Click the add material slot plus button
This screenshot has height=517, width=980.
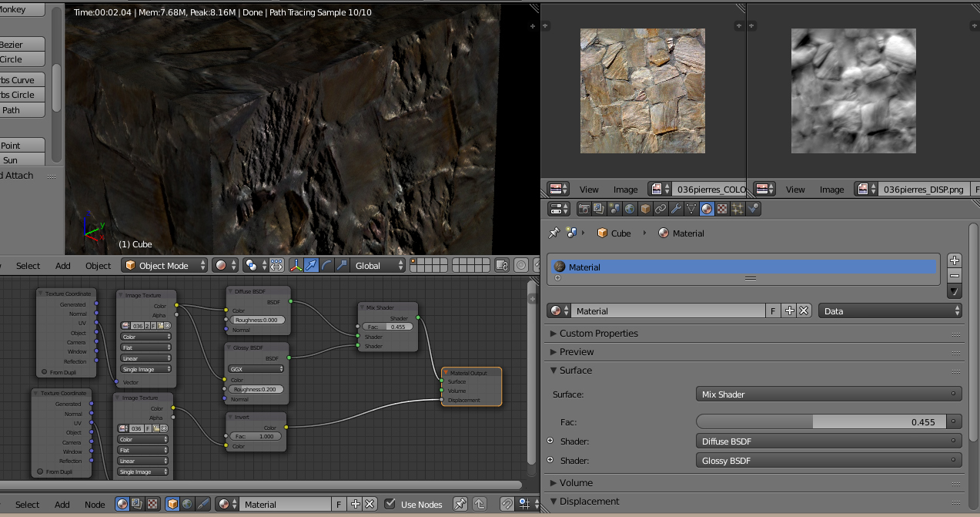(x=955, y=260)
